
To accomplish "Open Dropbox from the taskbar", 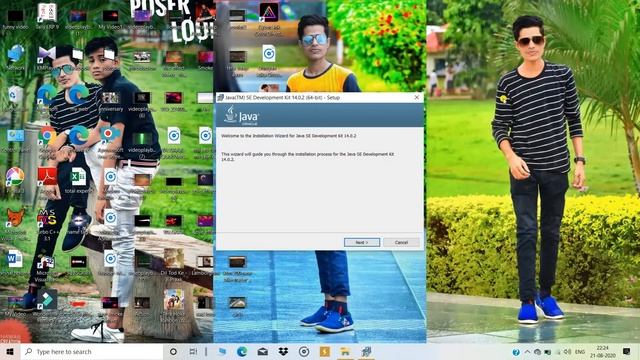I will tap(283, 351).
